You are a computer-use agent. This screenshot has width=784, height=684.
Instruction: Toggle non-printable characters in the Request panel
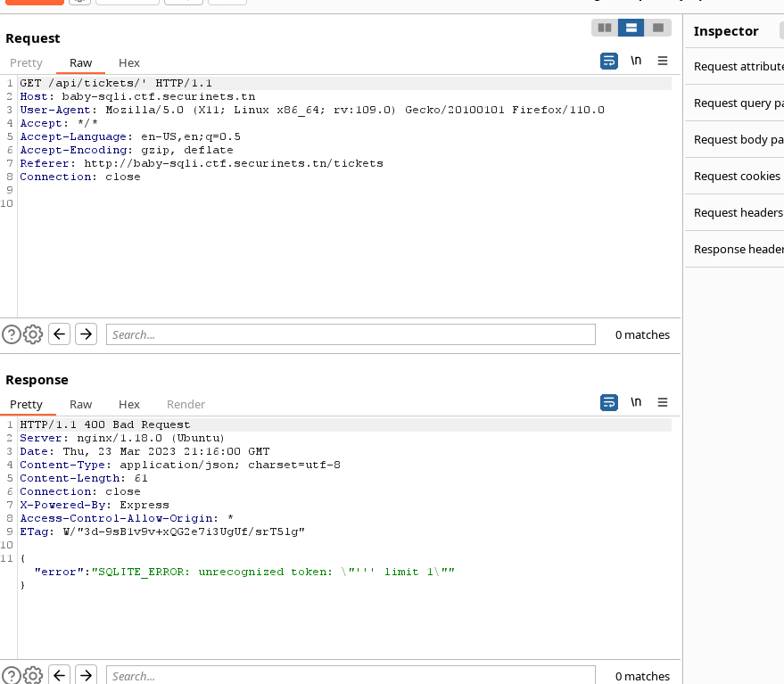tap(636, 61)
